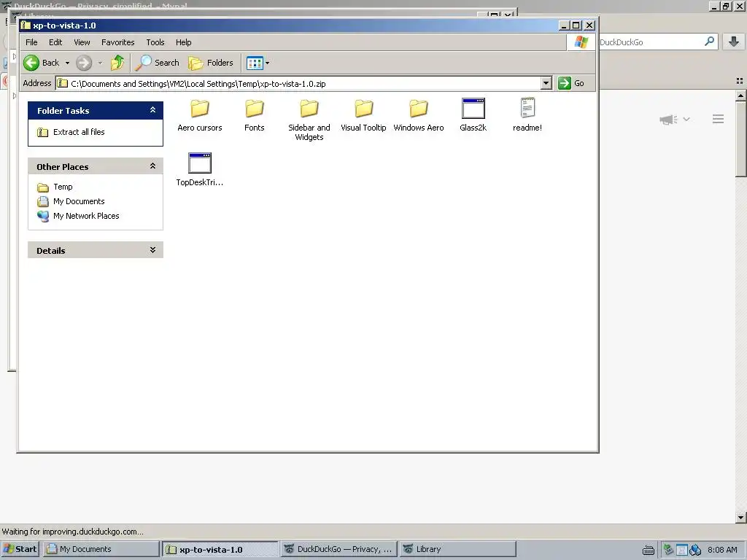Viewport: 747px width, 560px height.
Task: Open the chevron beside the megaphone
Action: [x=686, y=119]
